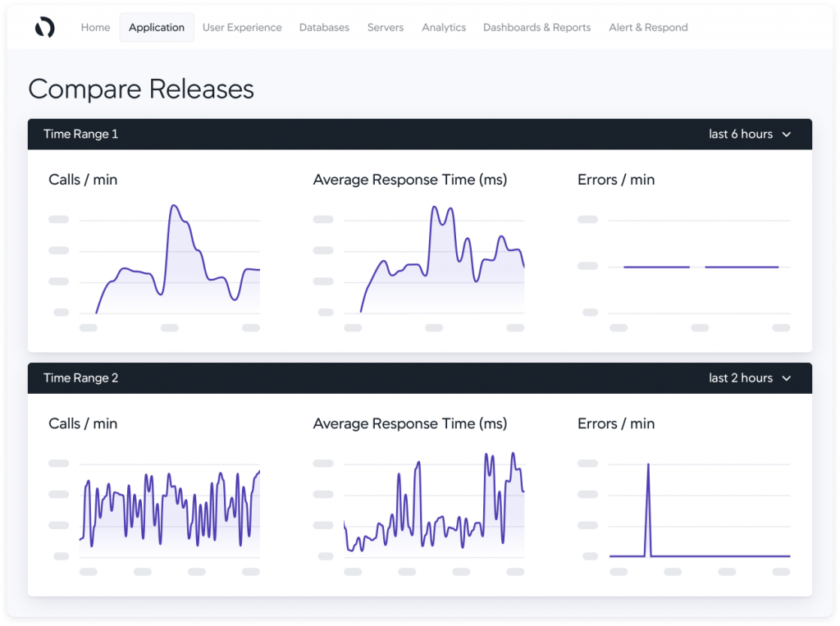Click the chevron beside 'last 6 hours'
840x626 pixels.
click(x=787, y=134)
